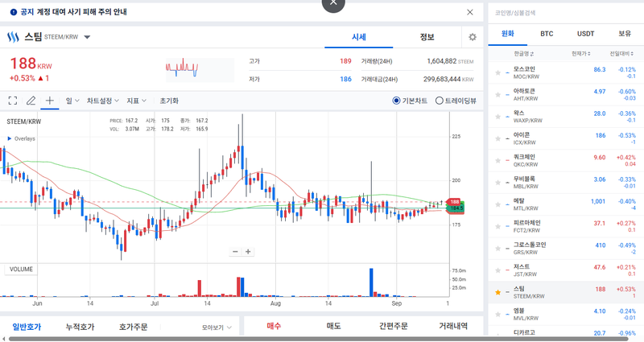Select the 저스트 JST/KRW row
Screen dimensions: 644x342
tap(566, 270)
